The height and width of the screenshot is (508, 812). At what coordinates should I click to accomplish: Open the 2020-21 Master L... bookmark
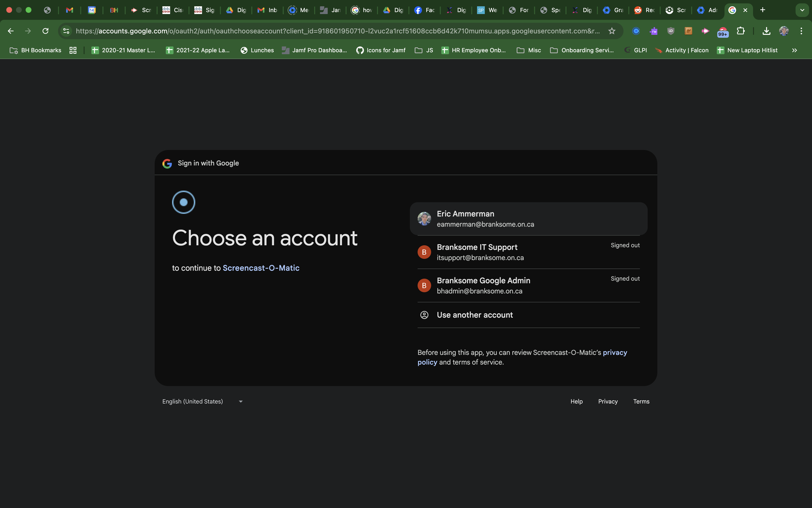tap(123, 50)
